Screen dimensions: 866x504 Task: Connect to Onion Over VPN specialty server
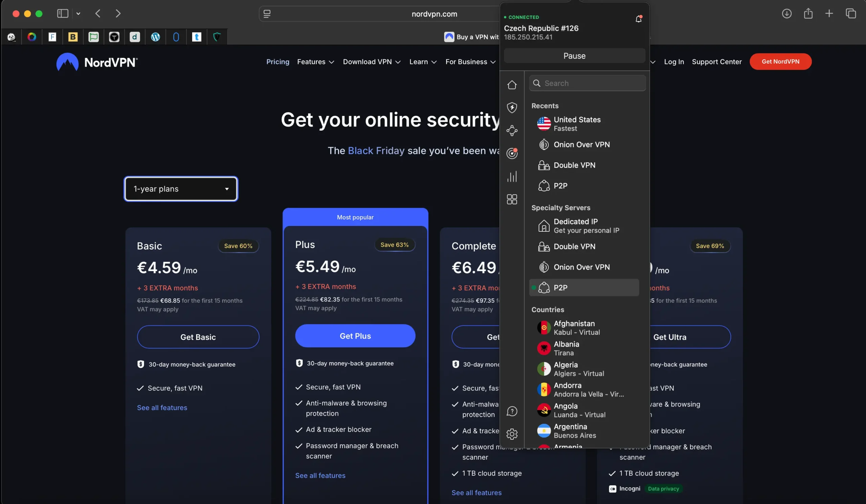click(582, 145)
